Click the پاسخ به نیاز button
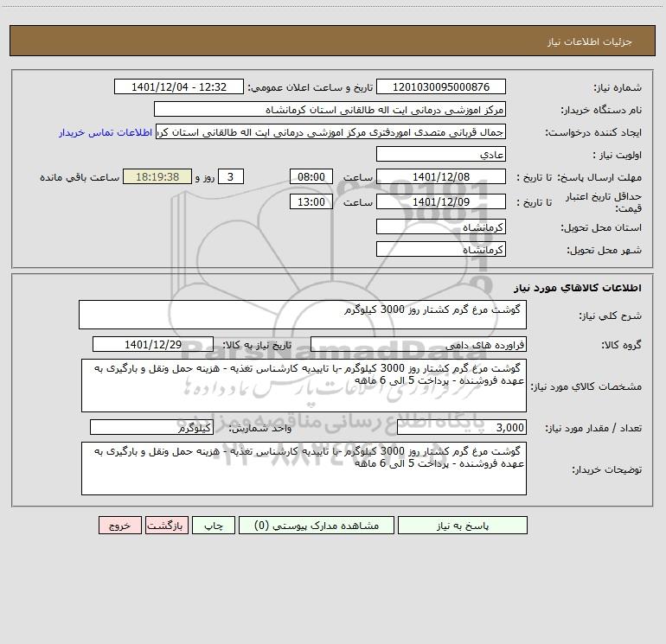Screen dimensions: 666x644 (x=463, y=525)
